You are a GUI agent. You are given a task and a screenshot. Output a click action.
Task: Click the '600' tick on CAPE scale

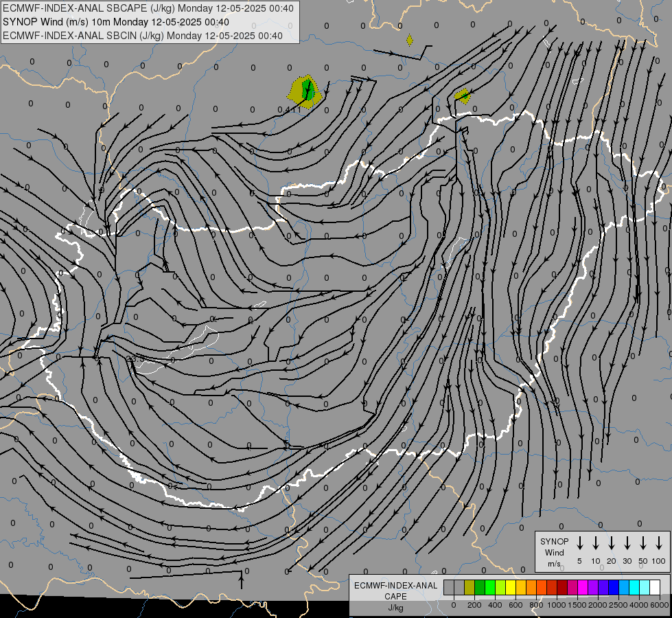[x=515, y=605]
